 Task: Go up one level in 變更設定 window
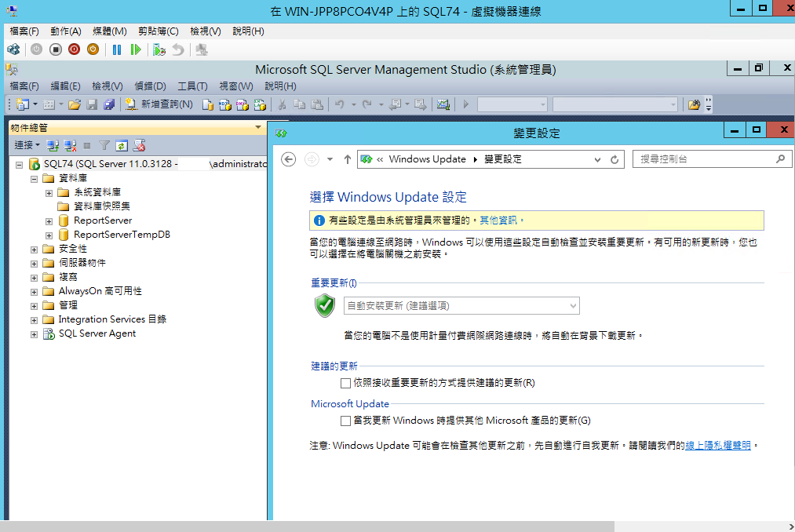348,159
